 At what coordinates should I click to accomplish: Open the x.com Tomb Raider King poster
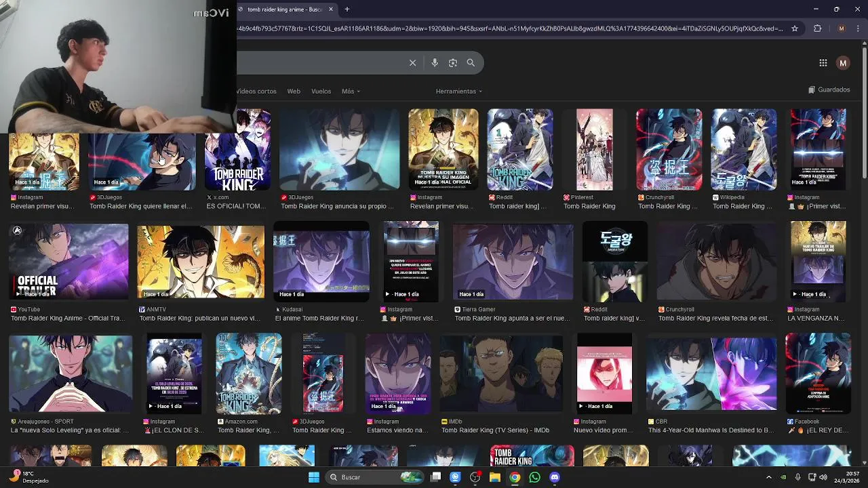coord(237,150)
